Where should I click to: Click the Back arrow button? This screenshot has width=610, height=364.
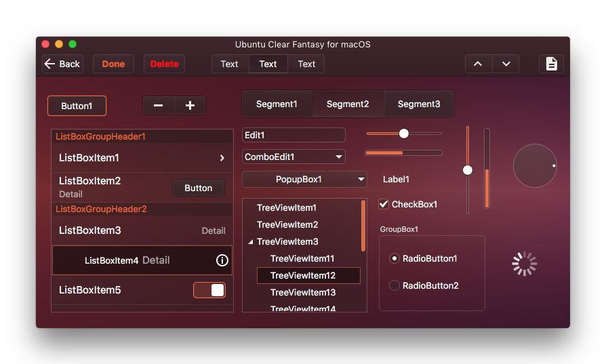tap(62, 64)
